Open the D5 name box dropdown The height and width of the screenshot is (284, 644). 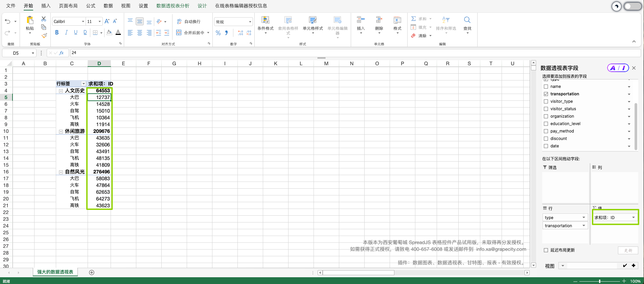tap(33, 53)
